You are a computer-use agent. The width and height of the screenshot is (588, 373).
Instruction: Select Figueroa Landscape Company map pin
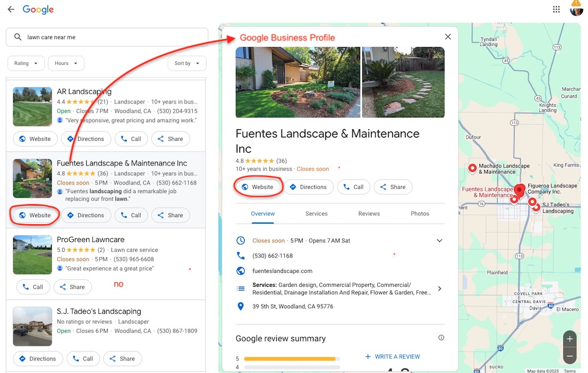point(532,202)
